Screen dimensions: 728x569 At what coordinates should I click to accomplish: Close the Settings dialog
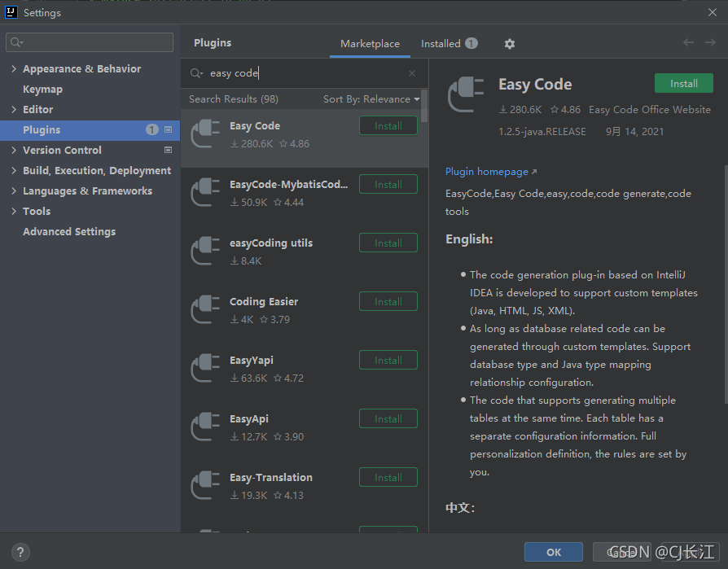click(713, 12)
